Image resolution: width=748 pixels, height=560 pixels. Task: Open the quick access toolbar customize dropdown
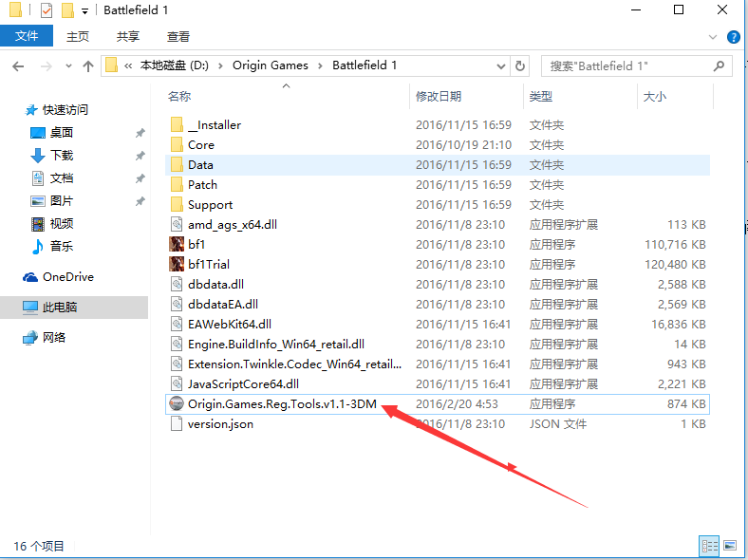coord(84,11)
